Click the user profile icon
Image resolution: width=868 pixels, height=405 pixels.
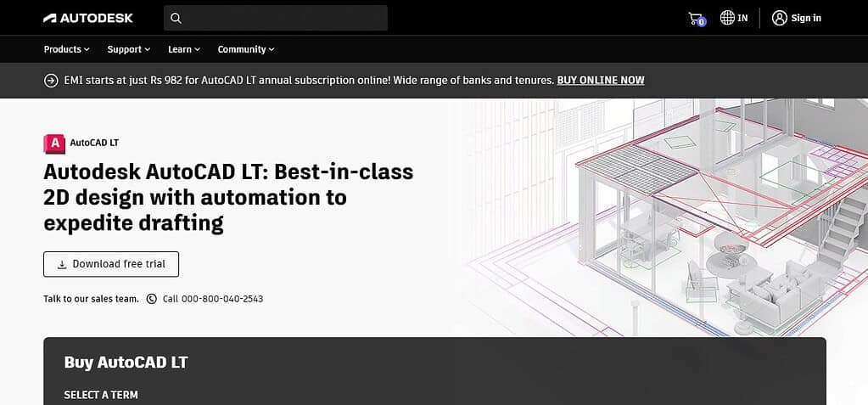coord(780,19)
